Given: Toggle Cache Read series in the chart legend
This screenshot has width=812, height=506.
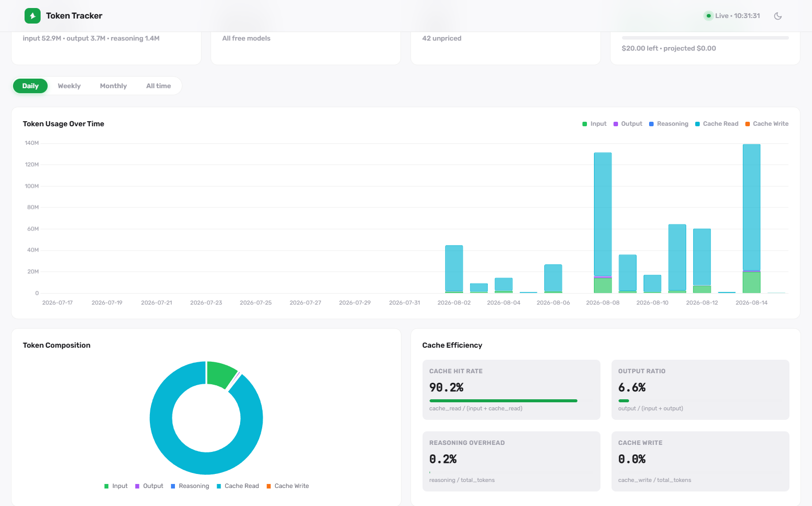Looking at the screenshot, I should coord(717,124).
